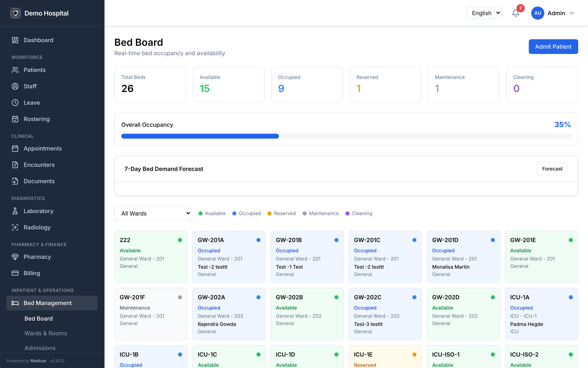The width and height of the screenshot is (588, 368).
Task: Open bed card GW-202A Rajendra Gowda
Action: (x=229, y=314)
